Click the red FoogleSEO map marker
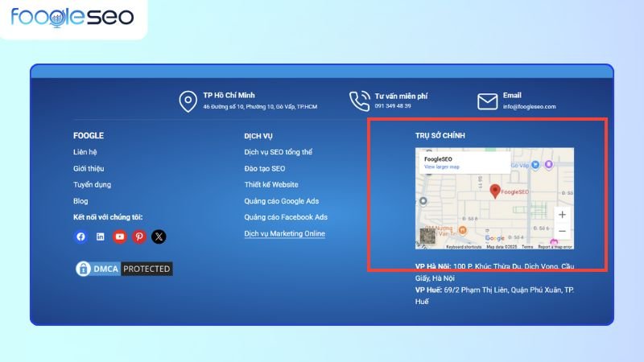This screenshot has width=644, height=362. tap(495, 191)
